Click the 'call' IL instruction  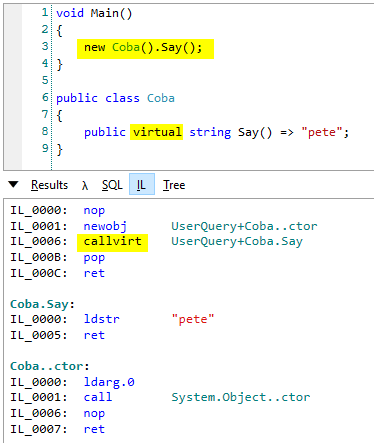click(98, 397)
